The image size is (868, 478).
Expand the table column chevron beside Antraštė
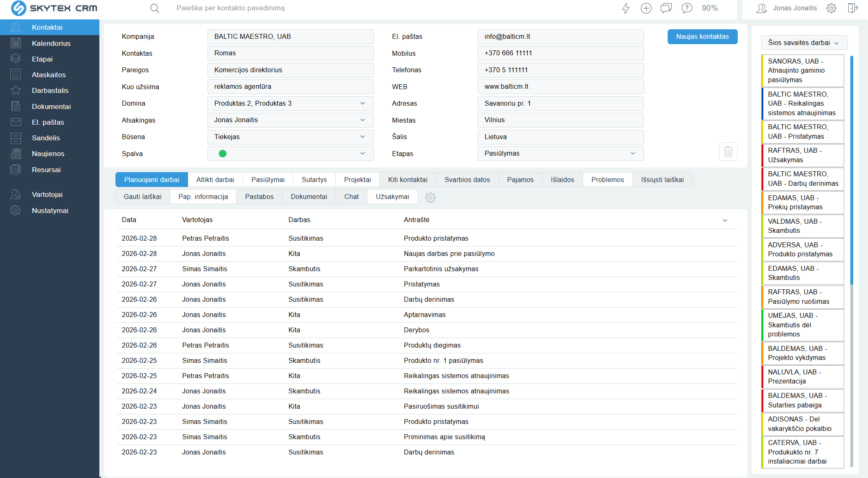[x=725, y=220]
